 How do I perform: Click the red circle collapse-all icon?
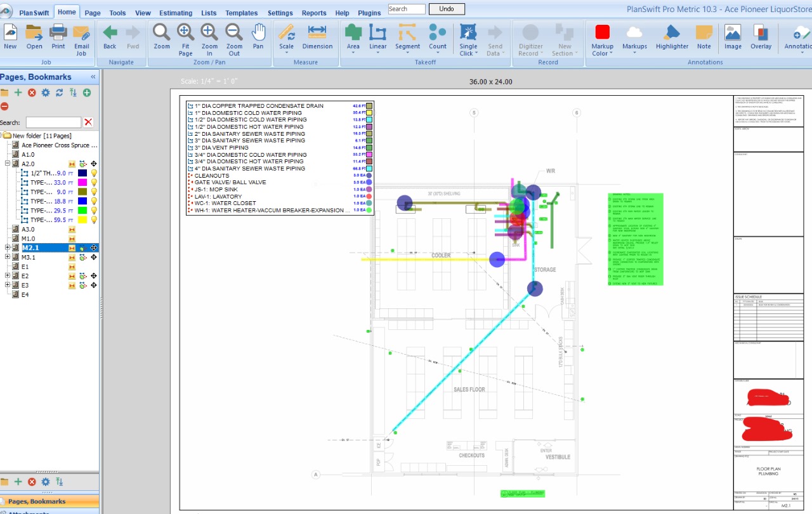pos(4,107)
